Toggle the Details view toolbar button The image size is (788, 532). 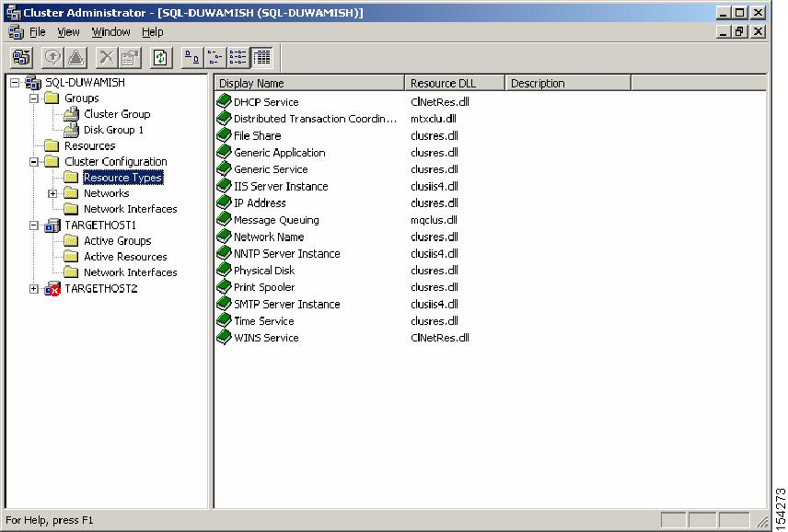pos(261,57)
